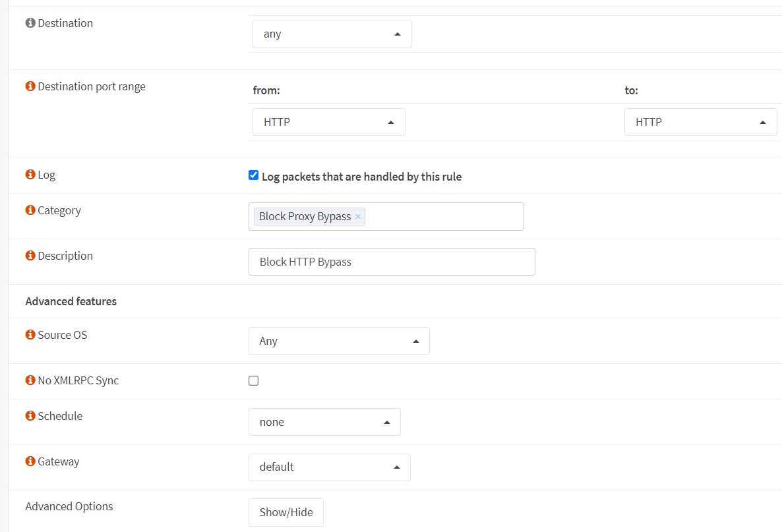This screenshot has height=532, width=782.
Task: Click into the Description text field
Action: tap(392, 262)
